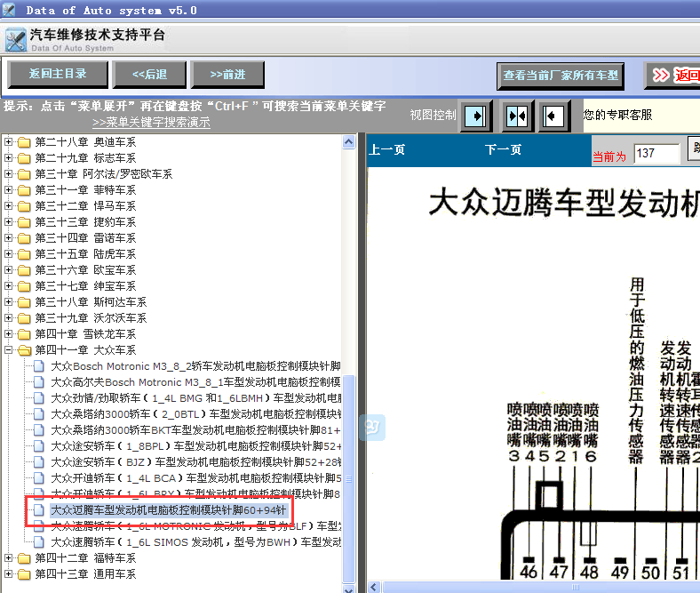The width and height of the screenshot is (700, 593).
Task: Click the floating translate icon on divider
Action: tap(372, 428)
